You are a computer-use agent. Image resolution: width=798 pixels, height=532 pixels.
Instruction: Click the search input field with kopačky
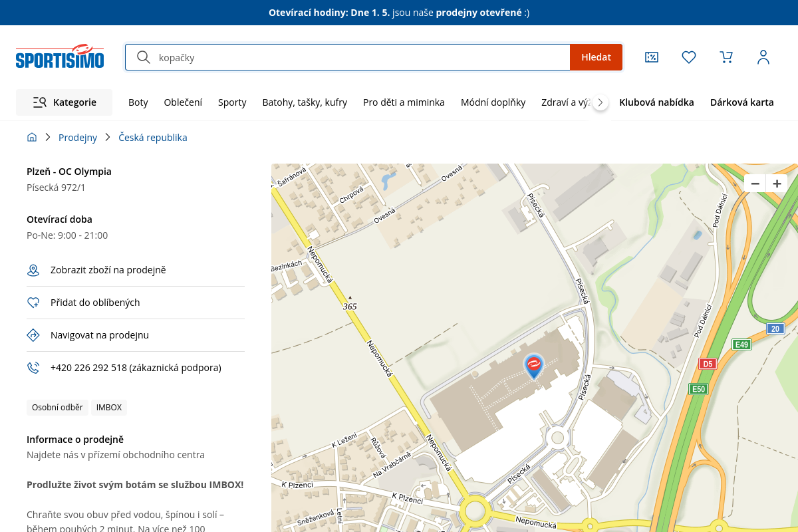(359, 57)
